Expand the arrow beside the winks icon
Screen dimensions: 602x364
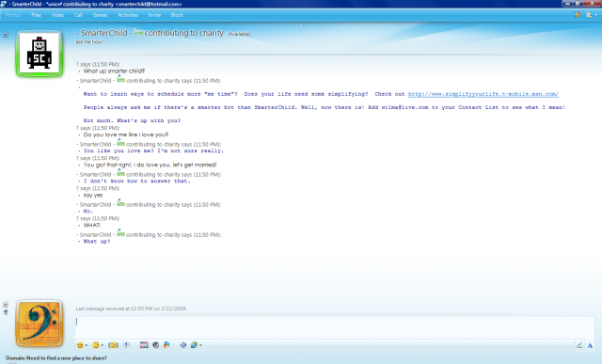coord(103,345)
